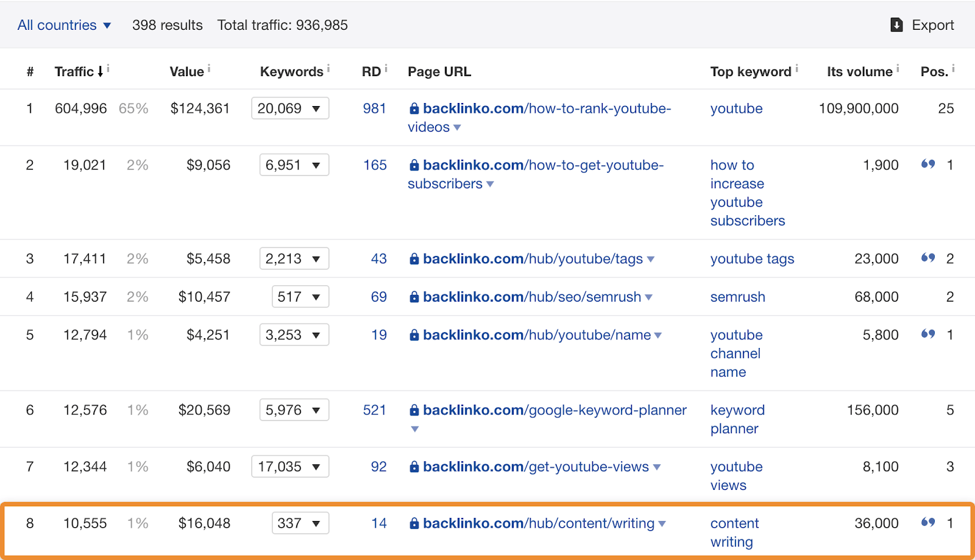Click the SERP features icon in the youtube tags row
The width and height of the screenshot is (975, 560).
(x=927, y=258)
